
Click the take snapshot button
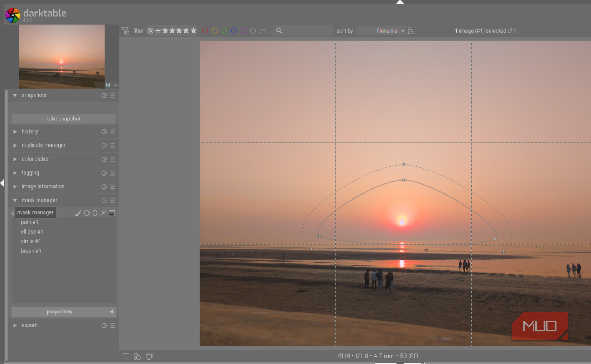pyautogui.click(x=63, y=118)
